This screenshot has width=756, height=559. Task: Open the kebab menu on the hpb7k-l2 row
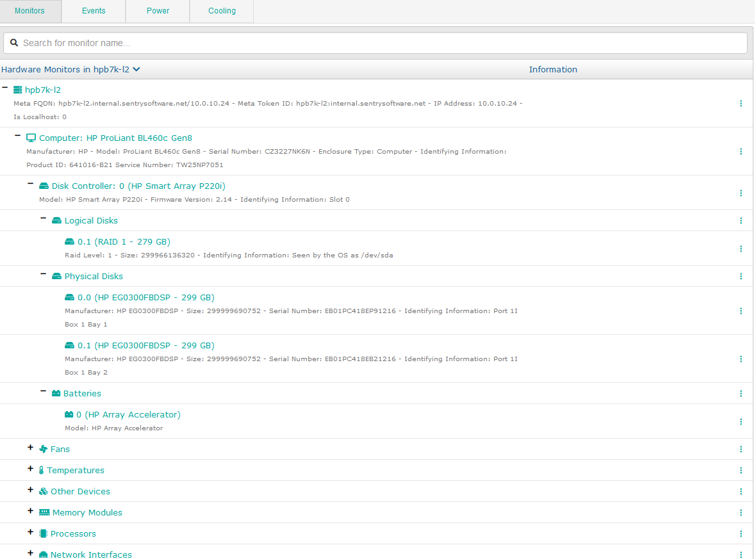(x=741, y=103)
